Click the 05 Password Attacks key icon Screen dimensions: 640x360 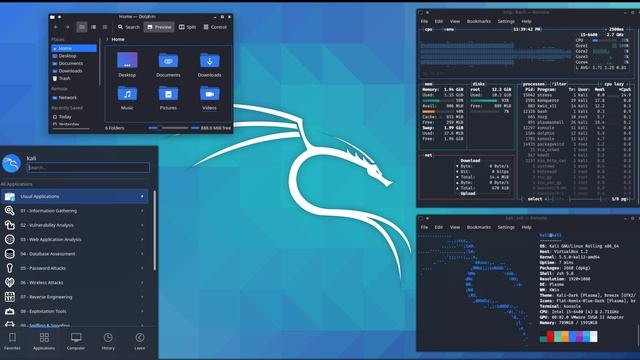point(9,268)
